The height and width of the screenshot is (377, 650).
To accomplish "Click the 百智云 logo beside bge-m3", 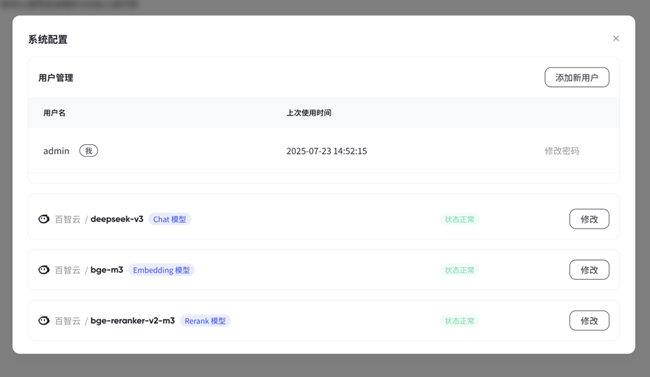I will point(44,270).
